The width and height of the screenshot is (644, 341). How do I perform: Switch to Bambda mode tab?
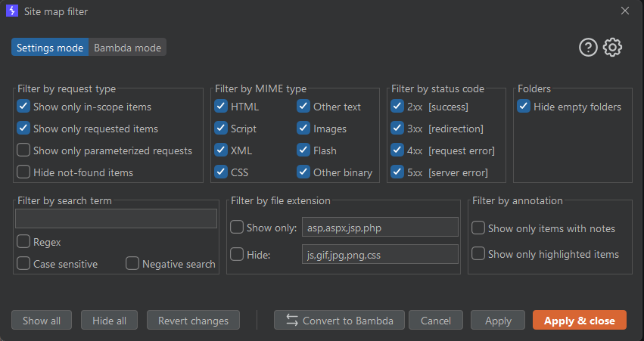pos(127,48)
